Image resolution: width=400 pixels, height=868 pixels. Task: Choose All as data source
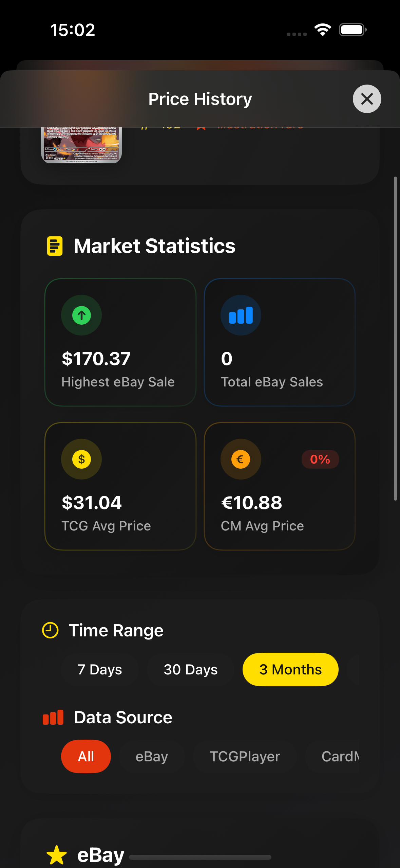[86, 756]
